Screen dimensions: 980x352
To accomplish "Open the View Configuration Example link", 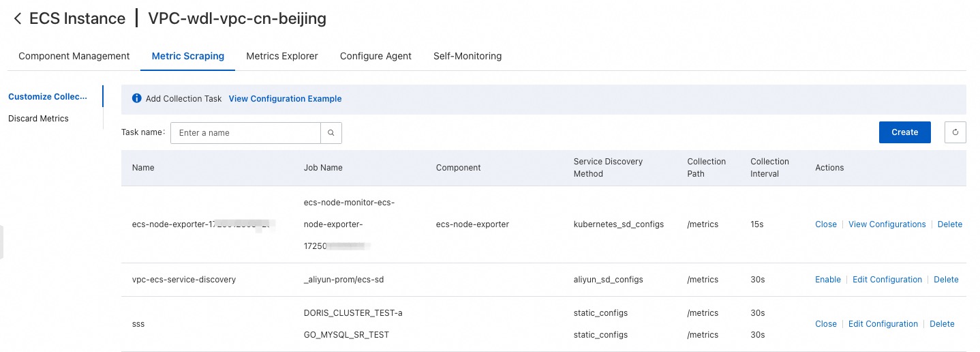I will pyautogui.click(x=285, y=99).
